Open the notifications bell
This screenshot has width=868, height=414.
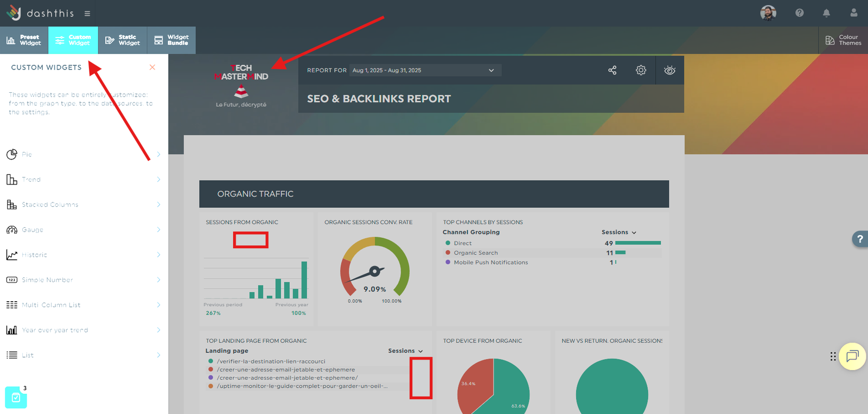(826, 13)
